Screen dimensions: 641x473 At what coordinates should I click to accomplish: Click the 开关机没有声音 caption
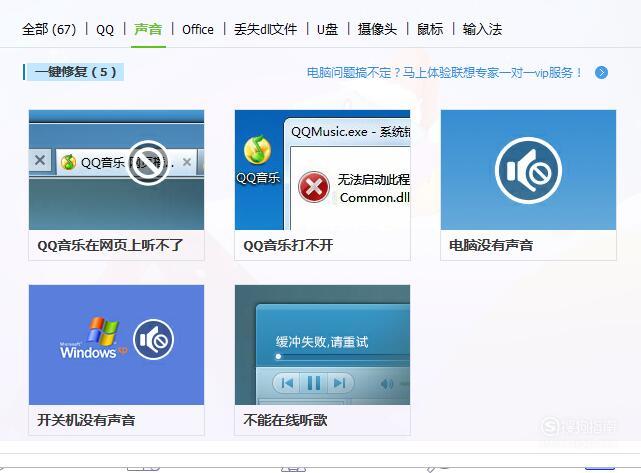(x=86, y=420)
